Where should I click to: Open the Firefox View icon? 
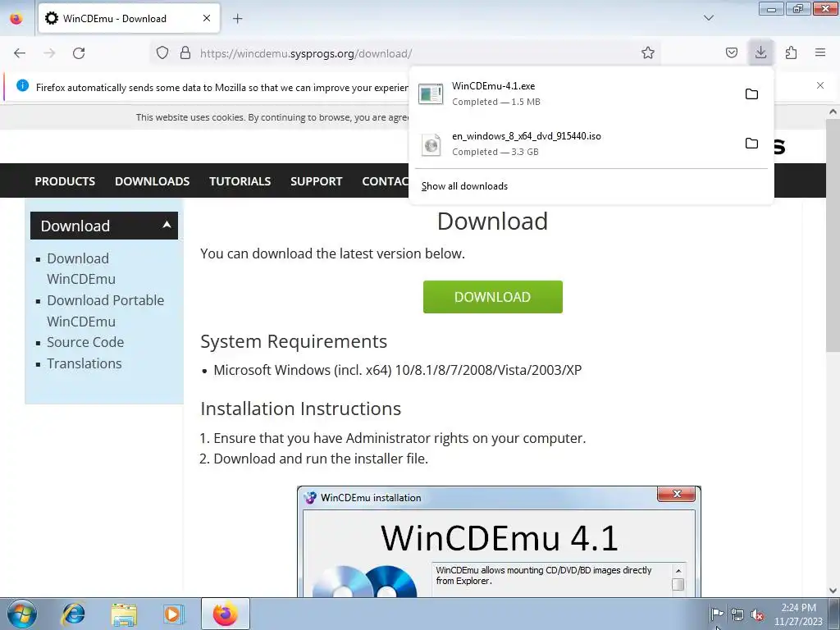click(16, 19)
